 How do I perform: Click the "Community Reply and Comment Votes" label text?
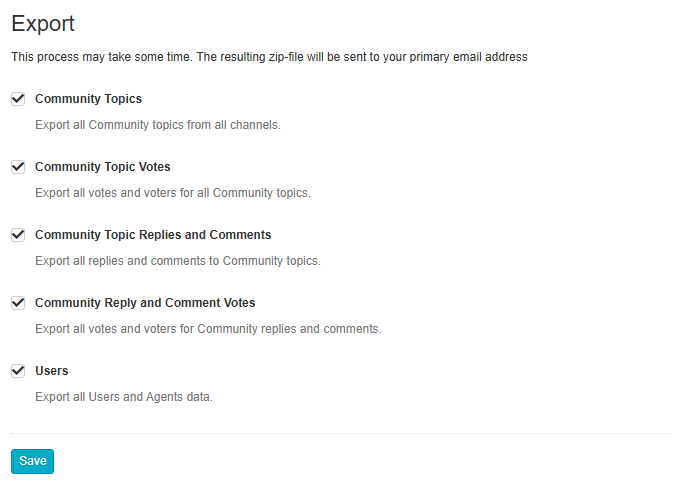tap(145, 303)
